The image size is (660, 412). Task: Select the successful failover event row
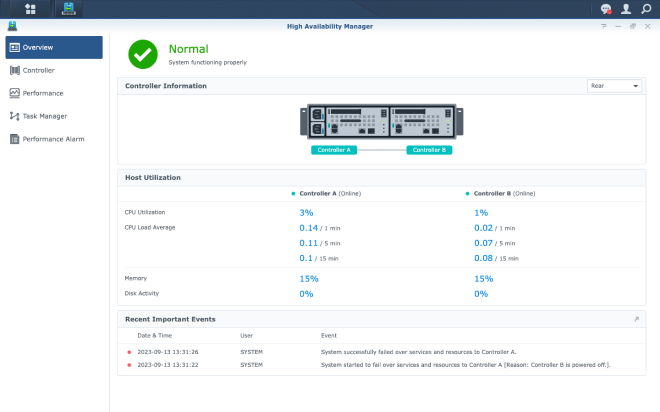pos(418,352)
